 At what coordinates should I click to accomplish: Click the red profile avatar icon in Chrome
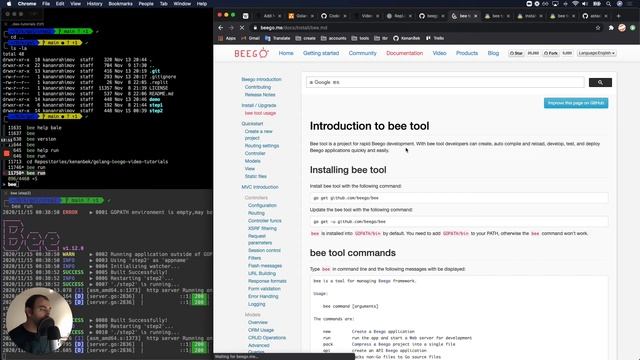tap(622, 28)
